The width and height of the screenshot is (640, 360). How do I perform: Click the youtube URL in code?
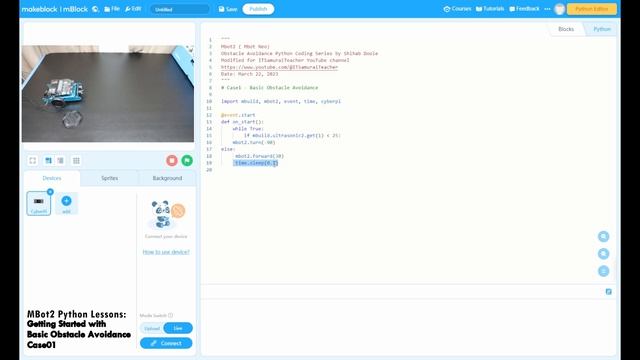point(279,67)
